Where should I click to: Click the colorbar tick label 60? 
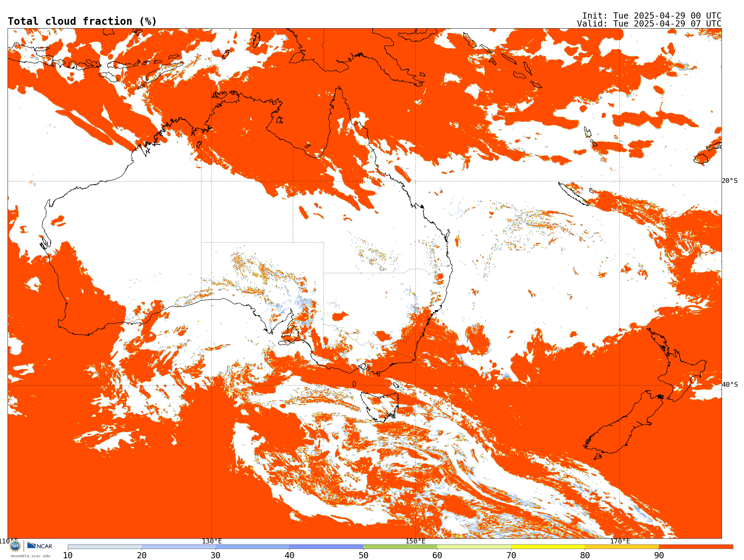[x=437, y=556]
